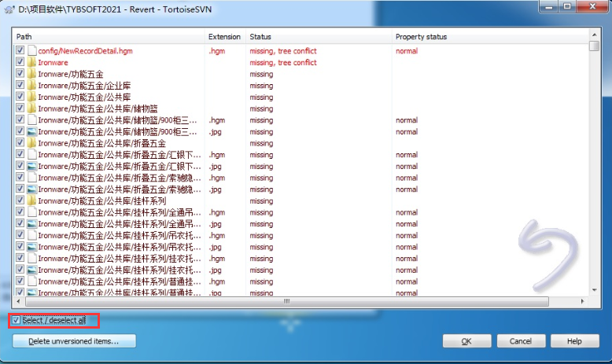Viewport: 612px width, 364px height.
Task: Click red 'normal' property status in config row
Action: (x=407, y=51)
